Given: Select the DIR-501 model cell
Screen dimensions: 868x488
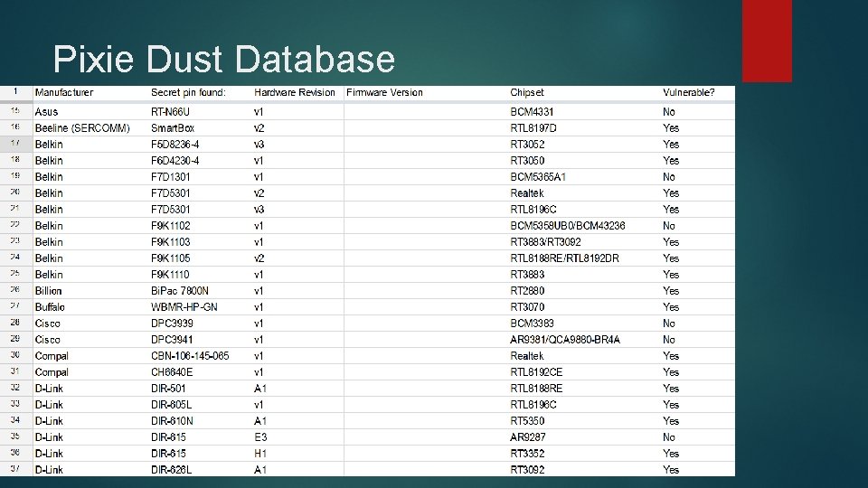Looking at the screenshot, I should click(168, 389).
